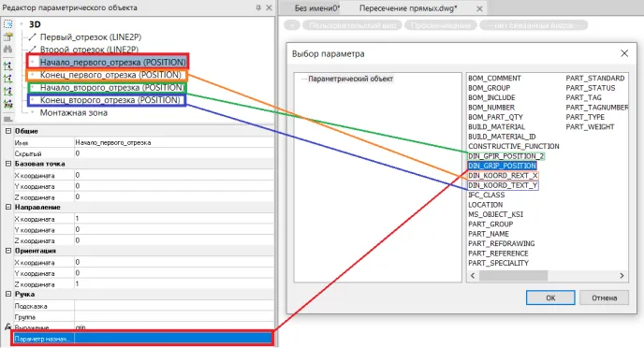Click the selection frame icon beside 3D
The width and height of the screenshot is (644, 348).
(7, 24)
